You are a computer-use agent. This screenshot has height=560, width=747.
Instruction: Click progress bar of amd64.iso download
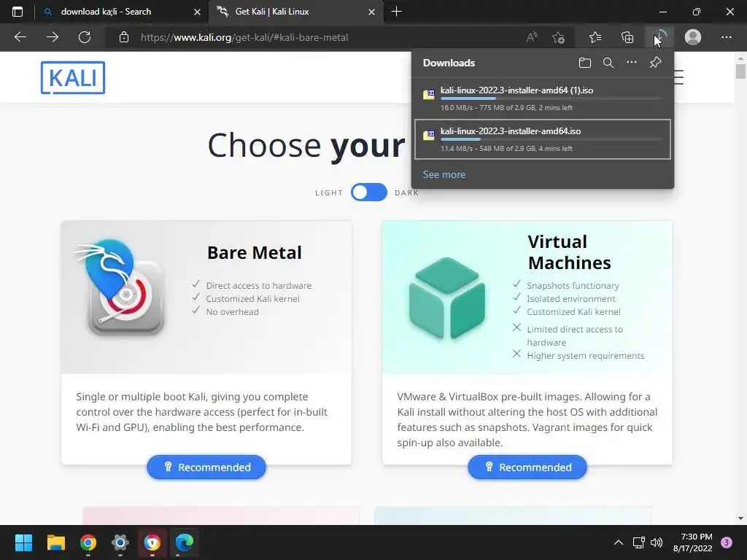(x=551, y=139)
